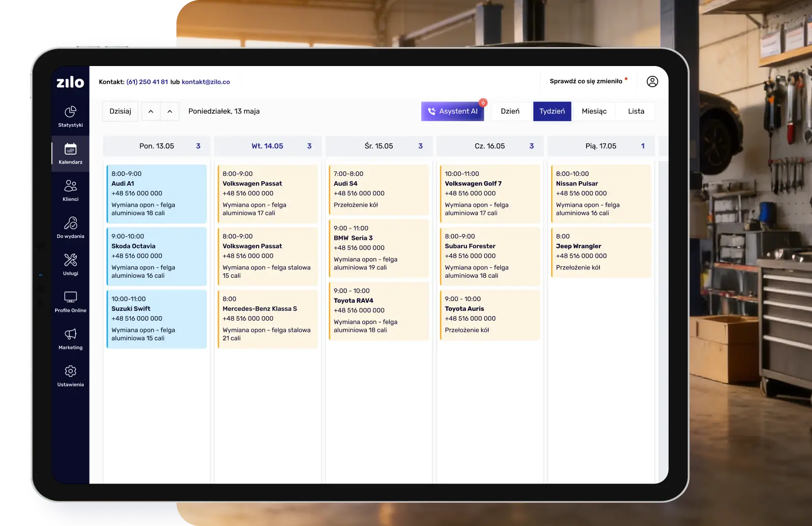
Task: Open the Usługi tools section
Action: pos(70,264)
